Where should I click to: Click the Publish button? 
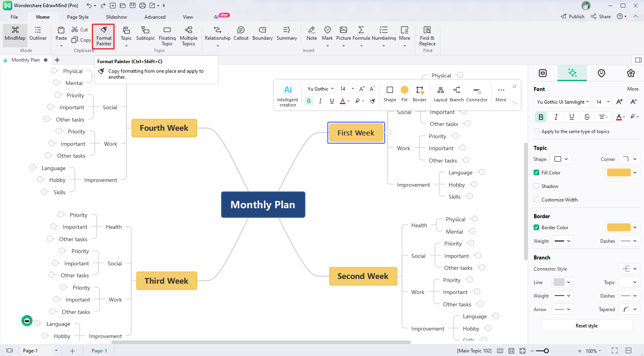573,17
